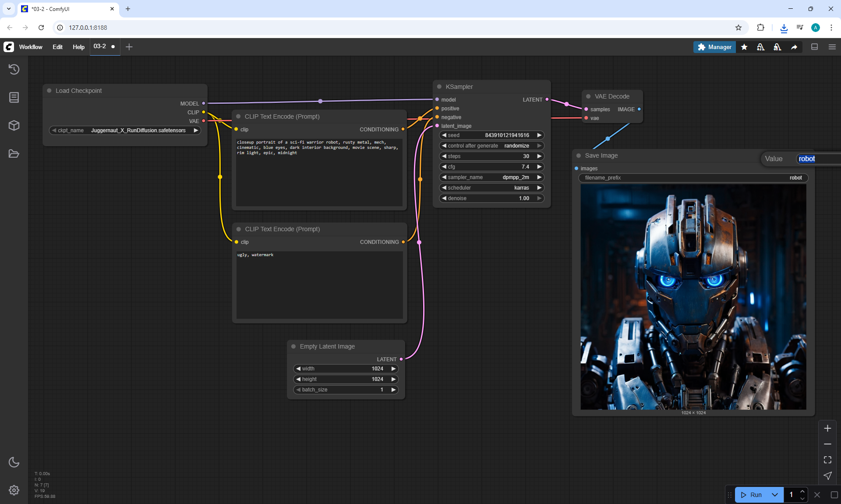841x504 pixels.
Task: Click the star icon beside Manager
Action: [744, 47]
